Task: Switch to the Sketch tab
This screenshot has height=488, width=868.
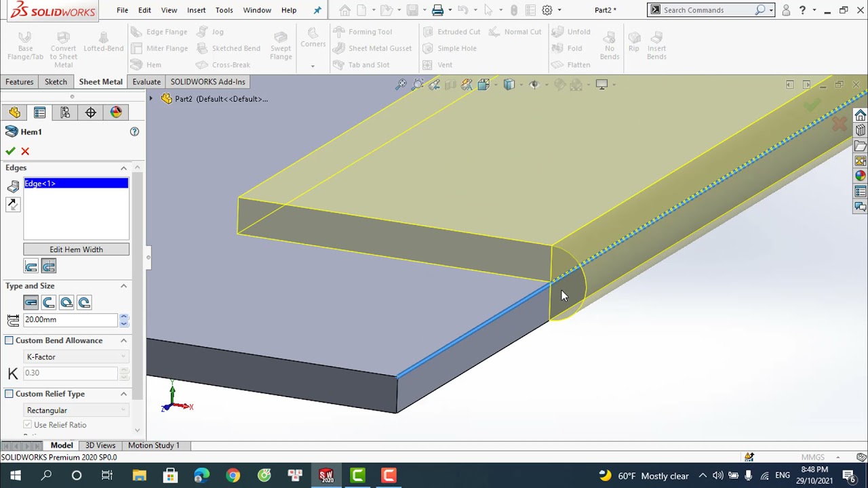Action: pos(56,82)
